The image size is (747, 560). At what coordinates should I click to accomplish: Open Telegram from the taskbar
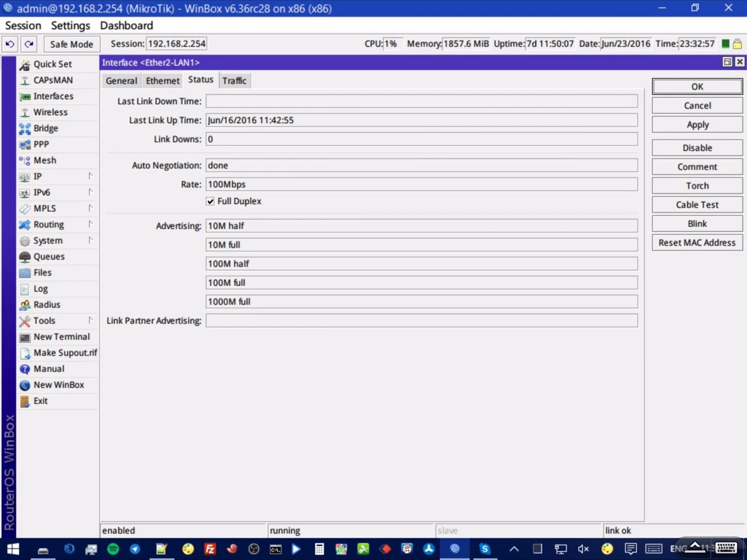tap(135, 549)
